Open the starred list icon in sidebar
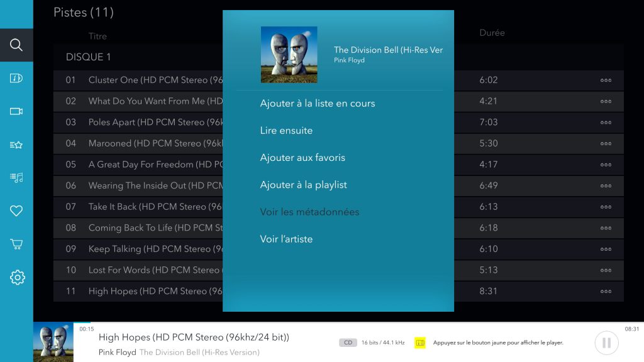 coord(16,145)
